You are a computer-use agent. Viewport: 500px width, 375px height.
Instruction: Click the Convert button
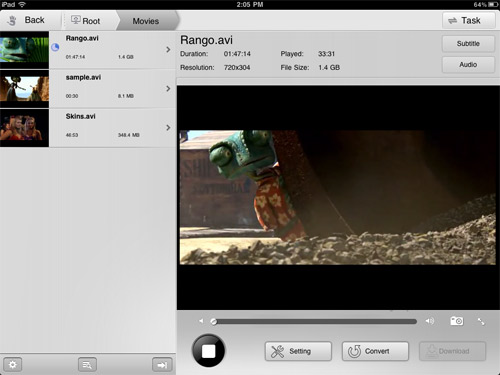pos(375,351)
